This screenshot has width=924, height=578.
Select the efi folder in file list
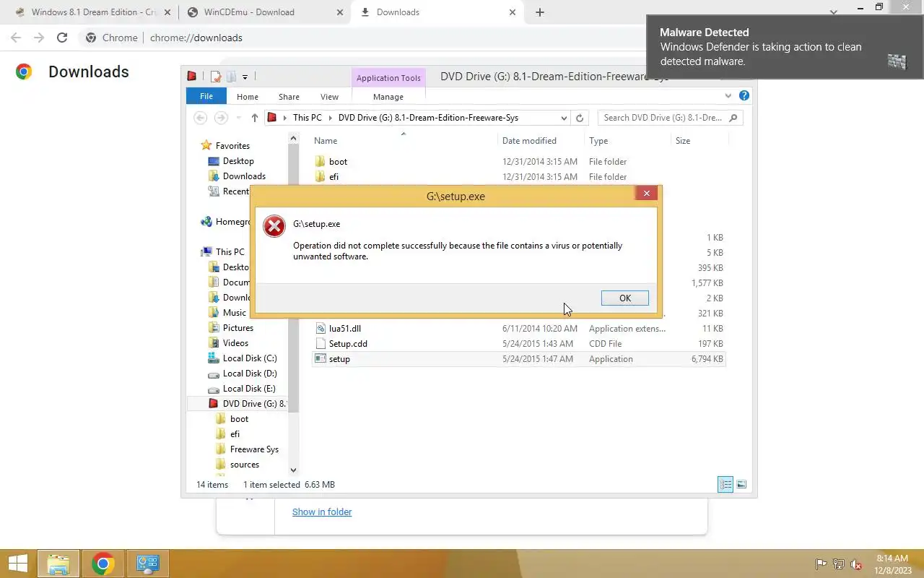[334, 177]
